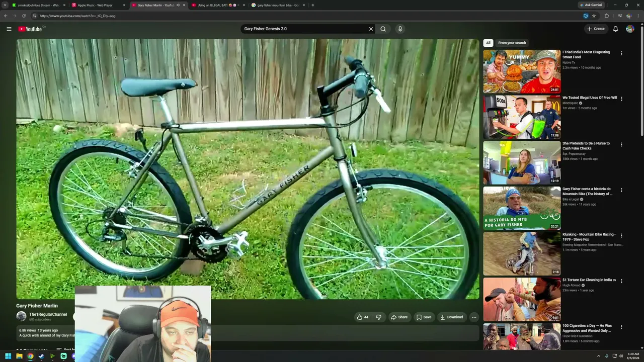Open options for Pretends to Be a Nurse
This screenshot has width=644, height=362.
click(621, 144)
